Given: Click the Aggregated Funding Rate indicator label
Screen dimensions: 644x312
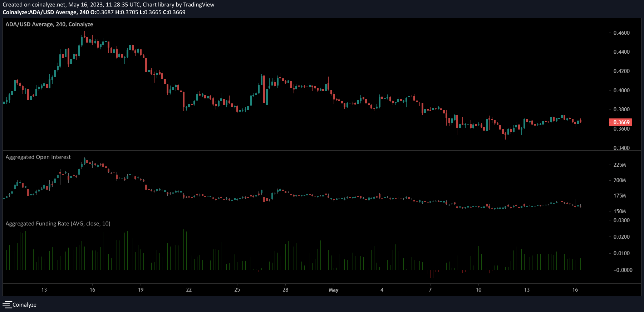Looking at the screenshot, I should tap(58, 224).
